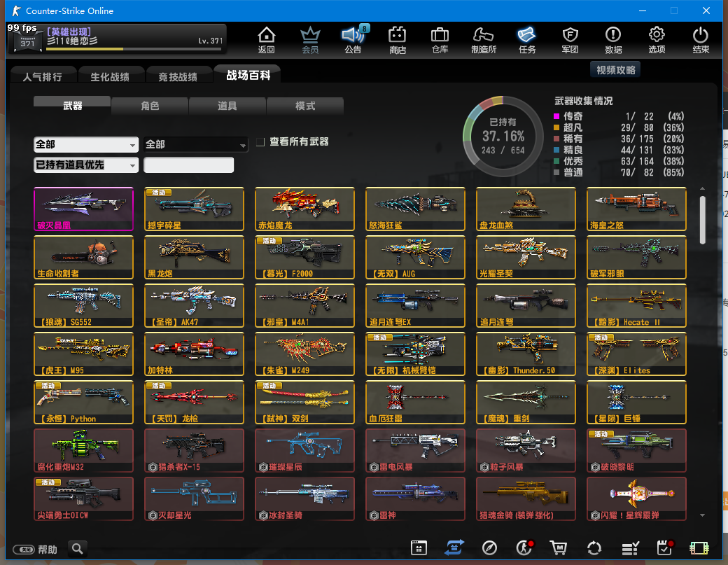
Task: Select the 黑龙炮 weapon card
Action: (194, 257)
